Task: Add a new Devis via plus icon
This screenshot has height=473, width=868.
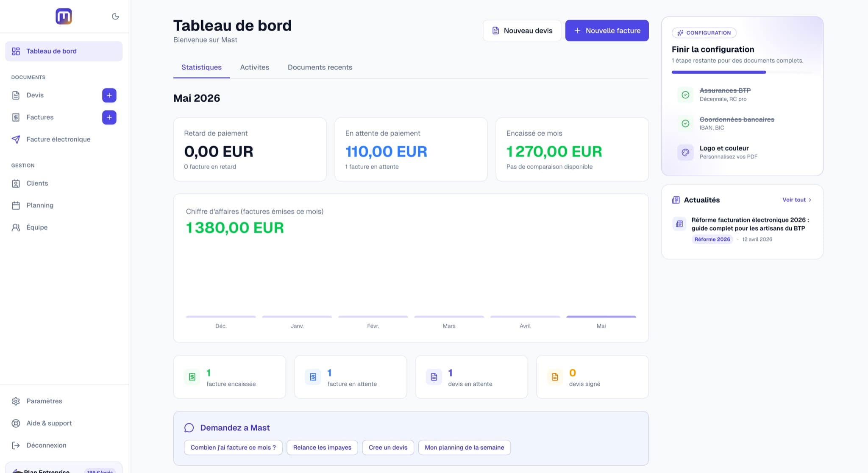Action: [x=109, y=95]
